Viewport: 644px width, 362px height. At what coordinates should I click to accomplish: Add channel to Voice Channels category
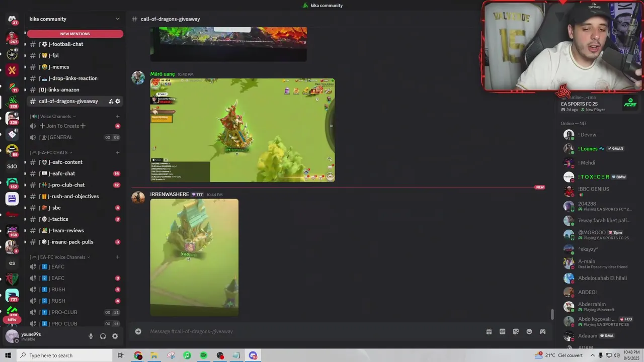click(118, 117)
